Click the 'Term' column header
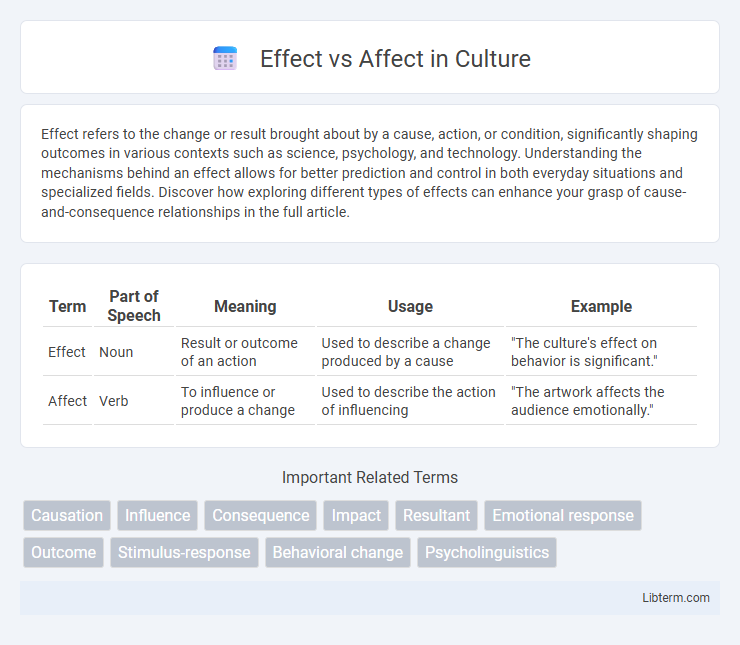740x645 pixels. point(67,306)
